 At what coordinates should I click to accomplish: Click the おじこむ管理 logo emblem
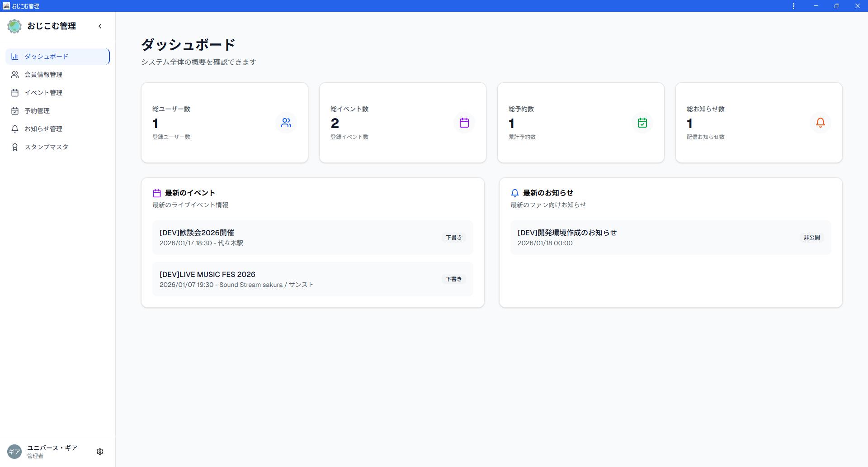[x=14, y=26]
